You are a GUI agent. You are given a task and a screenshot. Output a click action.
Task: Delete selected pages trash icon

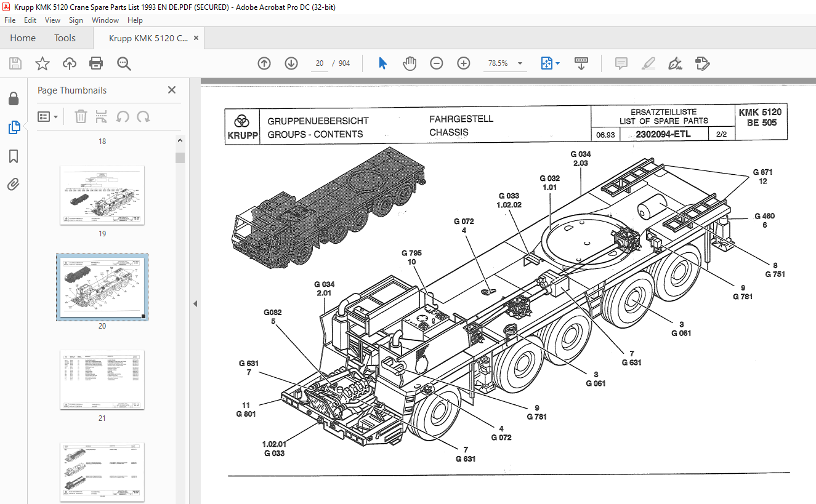pos(81,116)
